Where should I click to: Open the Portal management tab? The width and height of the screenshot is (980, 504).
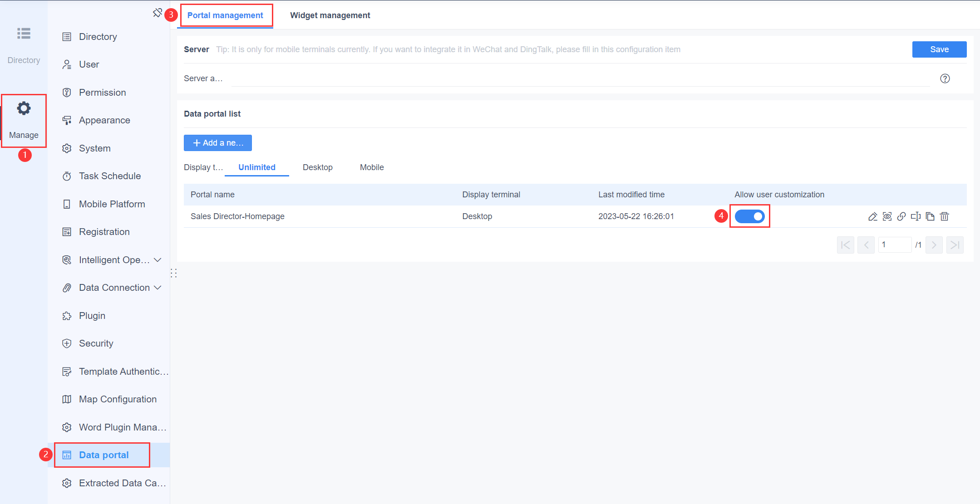(225, 15)
